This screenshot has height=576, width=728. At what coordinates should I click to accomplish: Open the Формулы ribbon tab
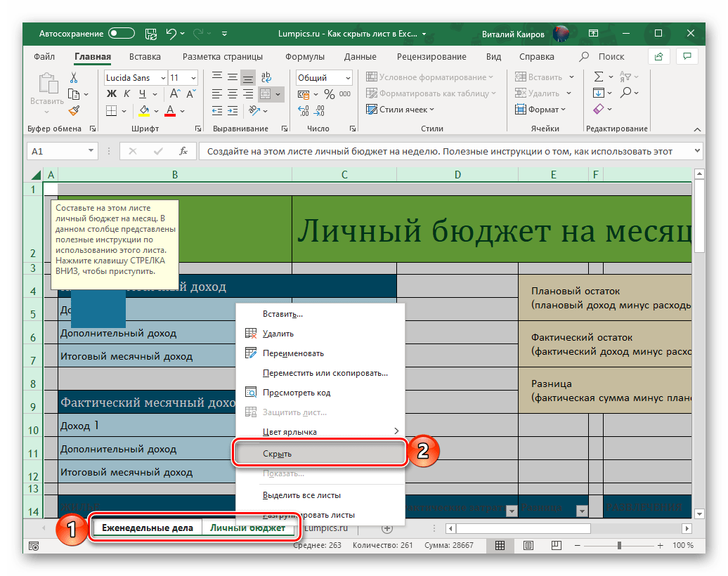305,57
